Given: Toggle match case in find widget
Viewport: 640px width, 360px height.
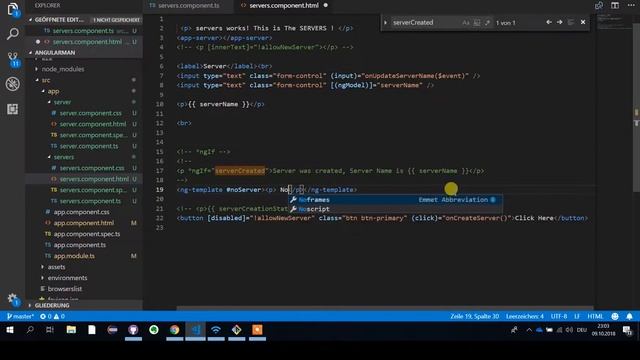Looking at the screenshot, I should pyautogui.click(x=466, y=23).
